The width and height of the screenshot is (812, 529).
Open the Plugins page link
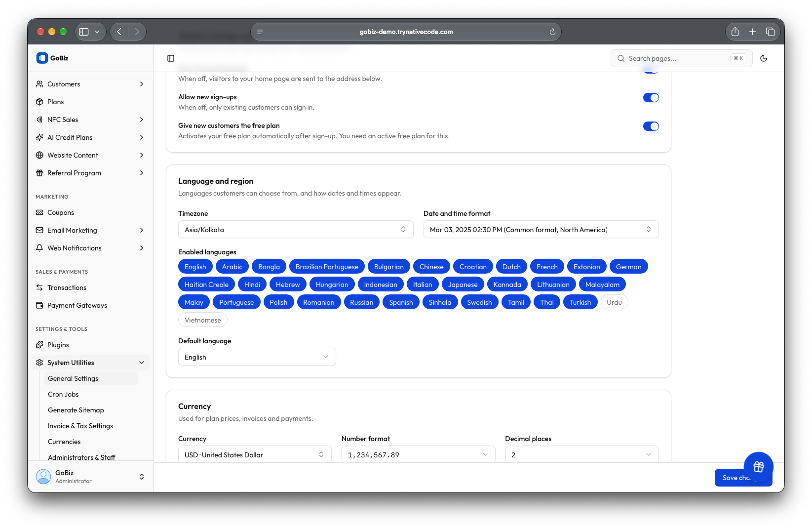coord(90,345)
